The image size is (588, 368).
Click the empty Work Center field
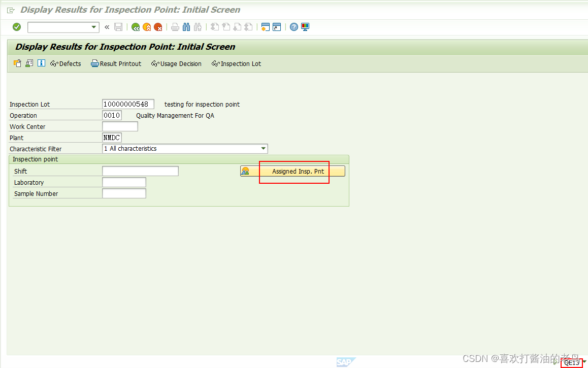[120, 127]
